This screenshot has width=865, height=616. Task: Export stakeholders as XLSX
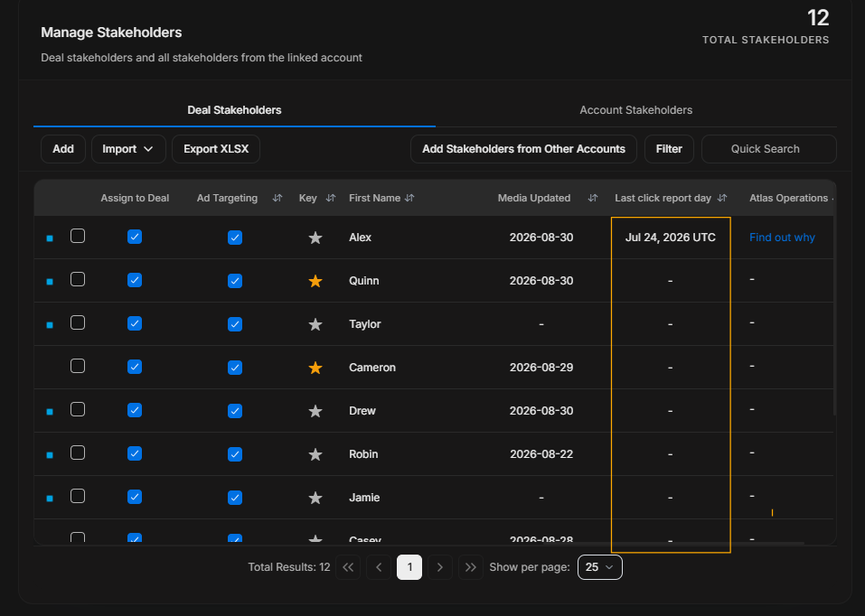216,149
